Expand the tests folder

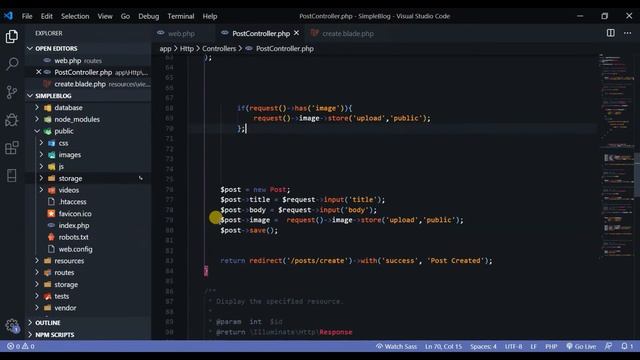point(62,296)
